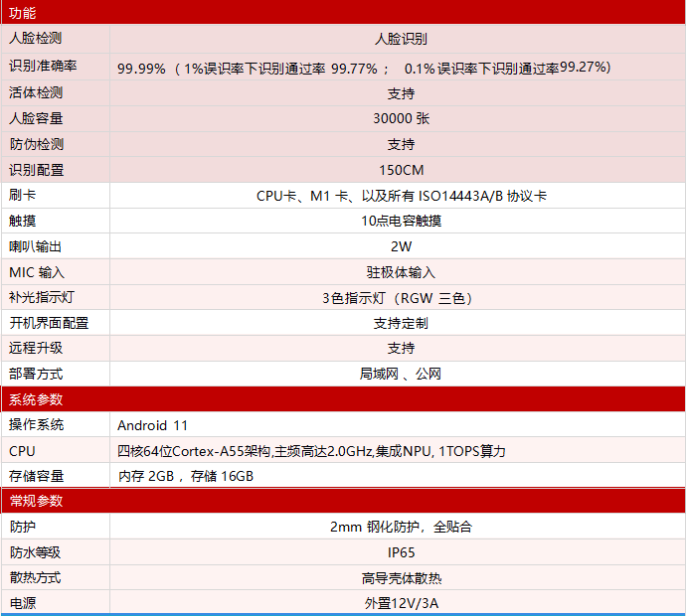Click the 外置12V/3A power supply value

pos(401,603)
